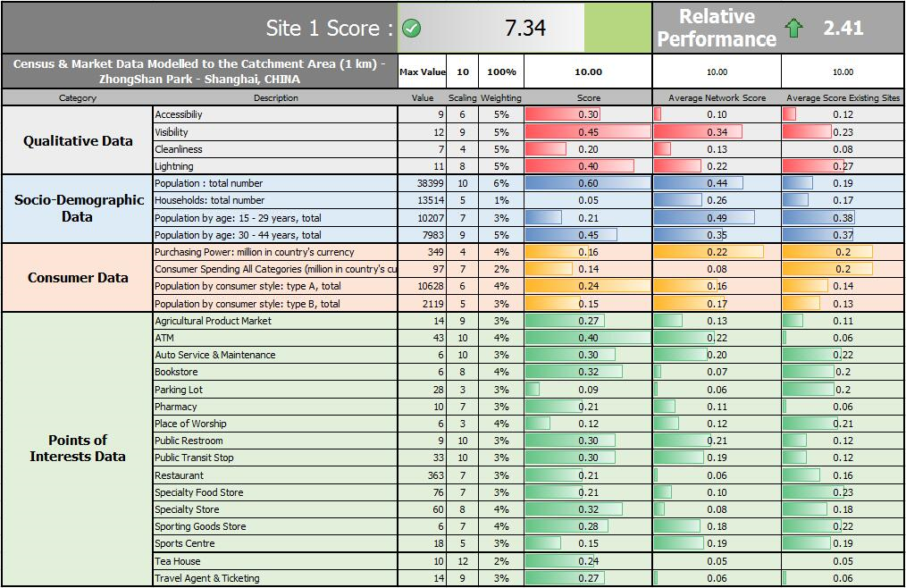Select the Scaling column header
The height and width of the screenshot is (588, 906).
[462, 97]
